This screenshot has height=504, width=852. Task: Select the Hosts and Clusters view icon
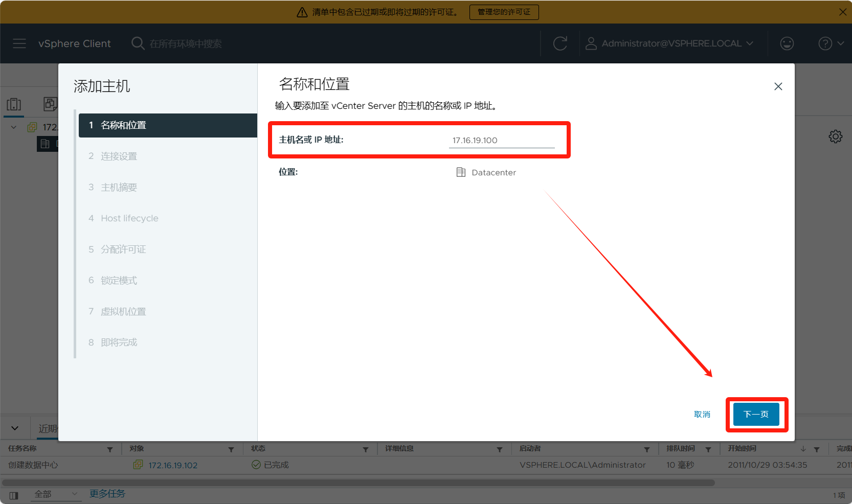tap(14, 104)
